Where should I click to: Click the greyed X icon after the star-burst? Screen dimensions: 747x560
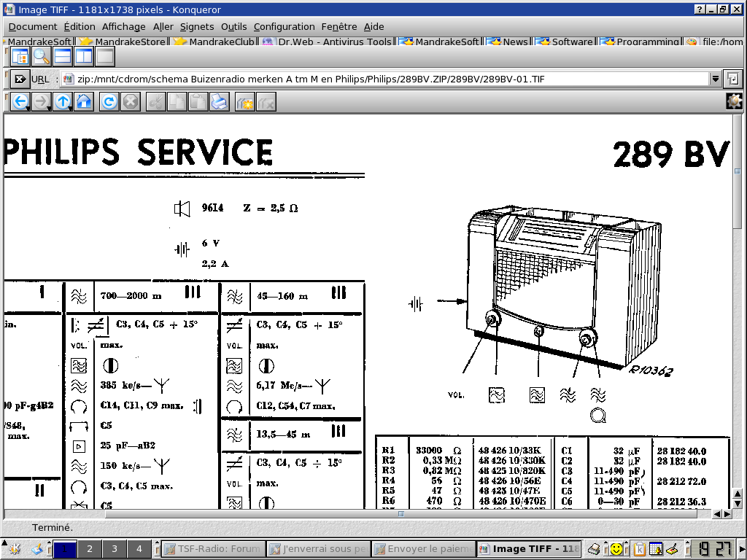click(266, 101)
